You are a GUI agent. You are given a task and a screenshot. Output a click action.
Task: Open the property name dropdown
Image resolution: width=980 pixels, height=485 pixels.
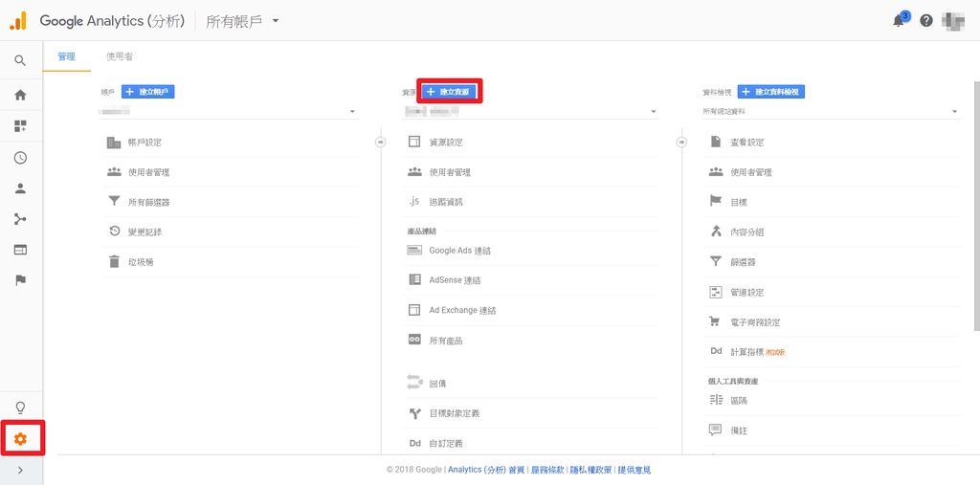pyautogui.click(x=530, y=111)
